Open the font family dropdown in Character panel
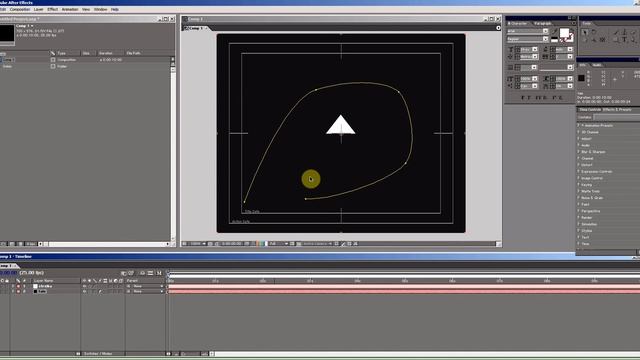 coord(545,31)
